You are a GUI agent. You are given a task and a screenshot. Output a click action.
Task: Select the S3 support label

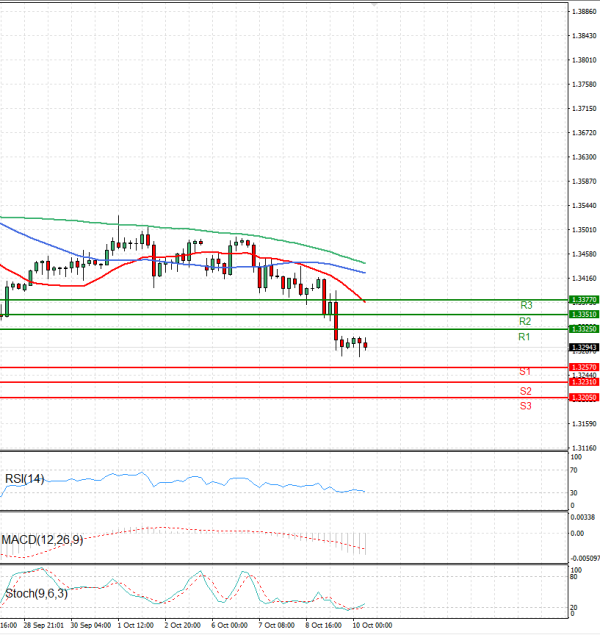point(525,406)
